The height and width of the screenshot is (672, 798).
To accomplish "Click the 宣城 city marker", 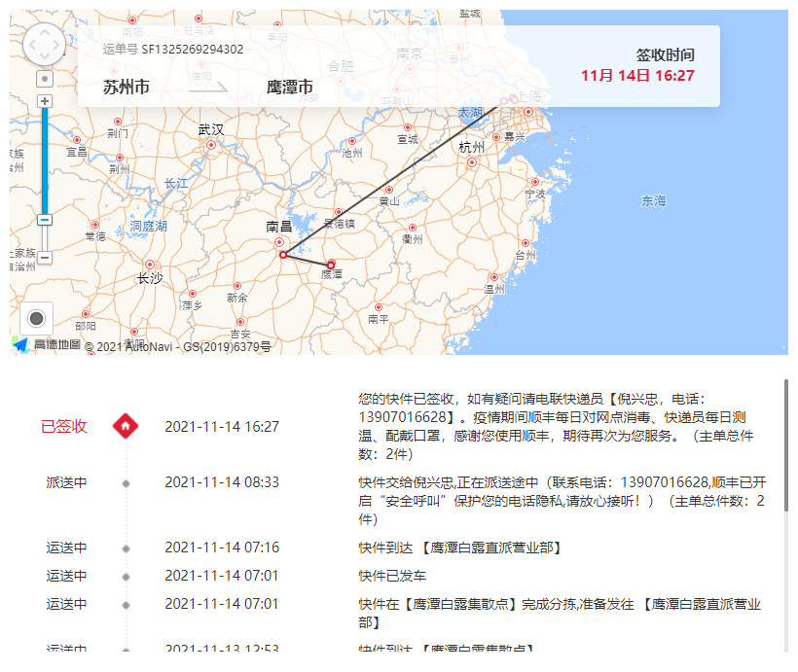I will pyautogui.click(x=408, y=127).
